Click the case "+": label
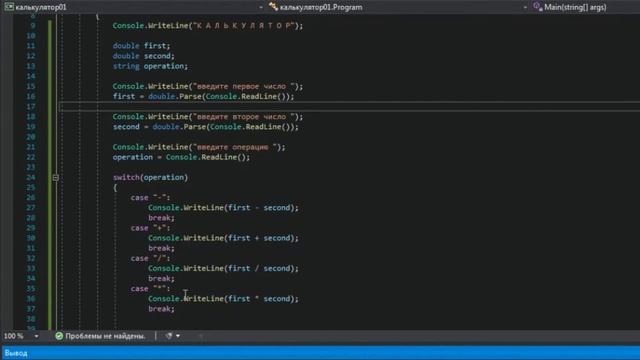 [150, 228]
